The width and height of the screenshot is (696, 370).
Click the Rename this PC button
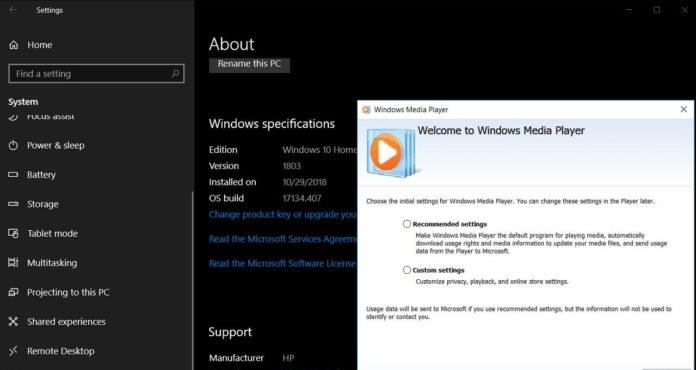(x=249, y=64)
